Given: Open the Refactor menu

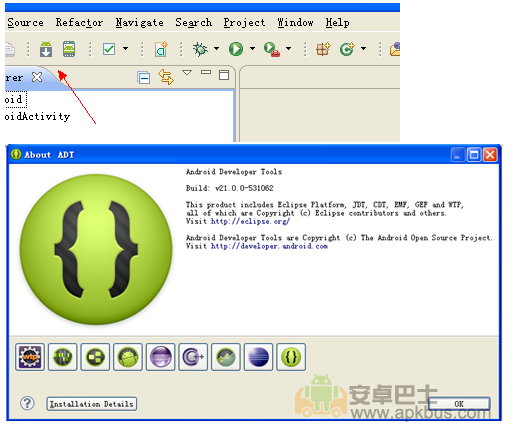Looking at the screenshot, I should point(79,22).
